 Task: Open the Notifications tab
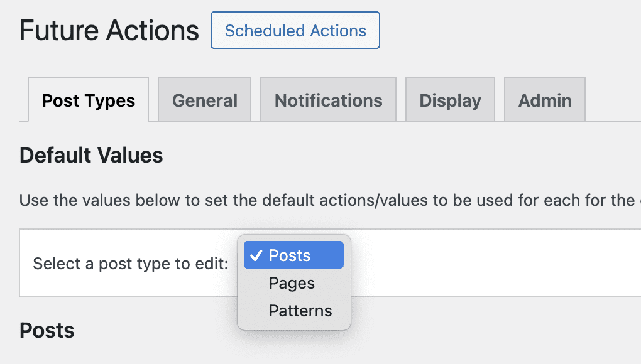328,99
